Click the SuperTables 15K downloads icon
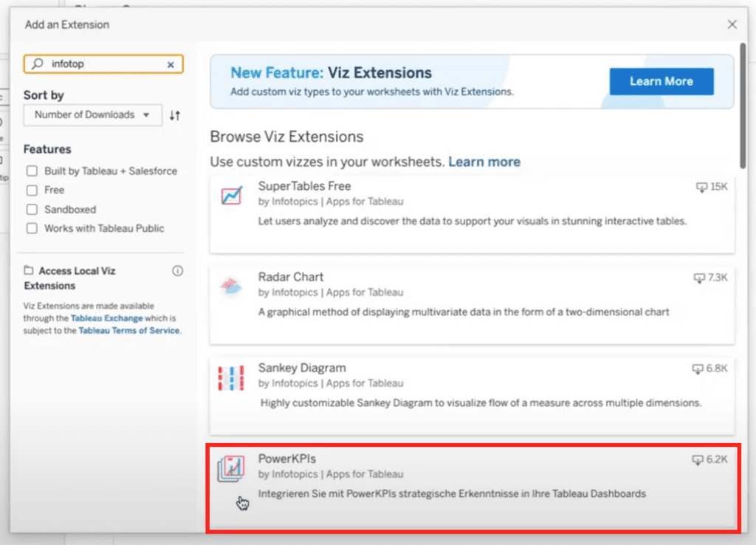The width and height of the screenshot is (756, 545). 701,187
